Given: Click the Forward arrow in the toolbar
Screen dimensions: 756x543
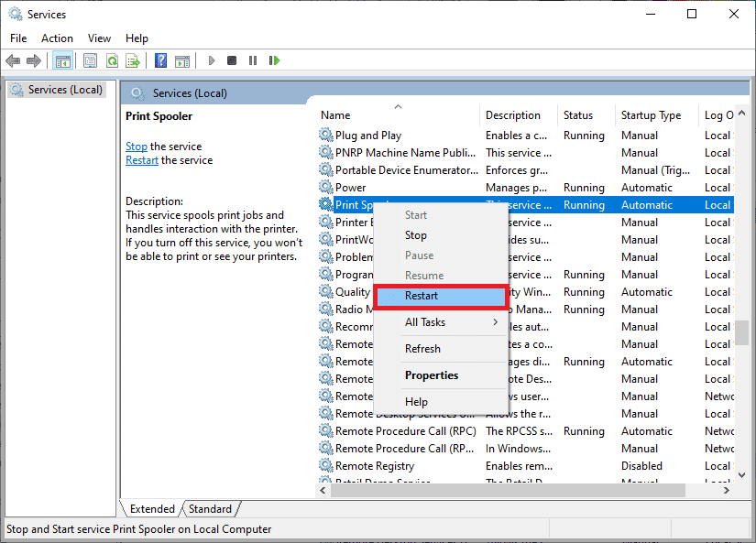Looking at the screenshot, I should [34, 60].
